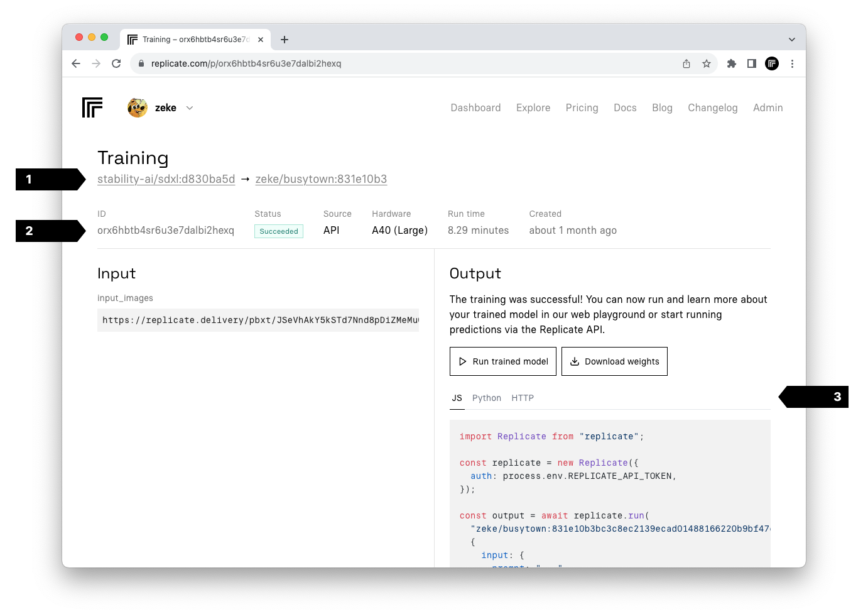Switch to the JS code tab
This screenshot has height=614, width=868.
[457, 398]
